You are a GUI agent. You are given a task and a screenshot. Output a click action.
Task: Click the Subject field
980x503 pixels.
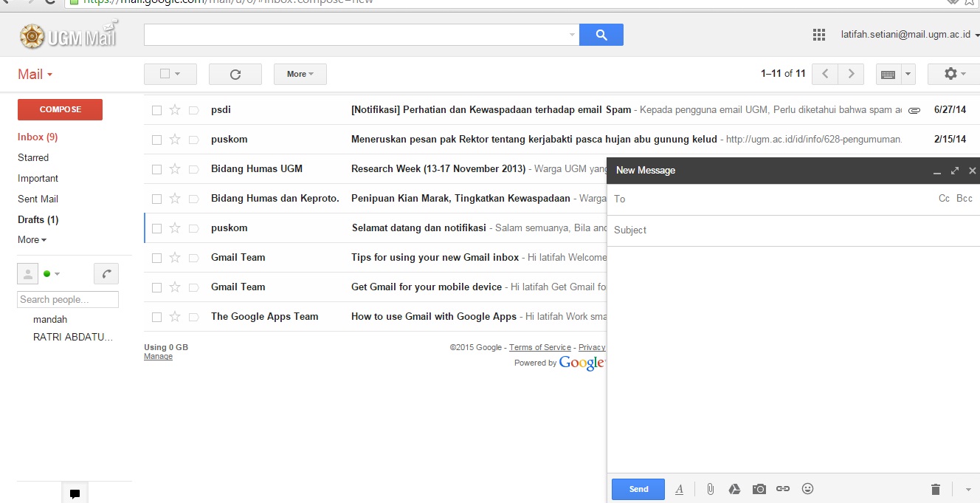pos(793,230)
